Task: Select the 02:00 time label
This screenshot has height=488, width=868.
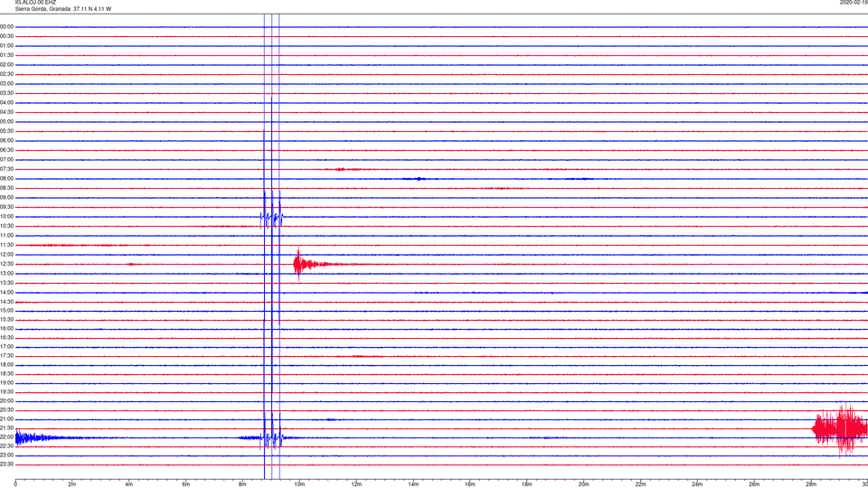Action: [x=6, y=65]
